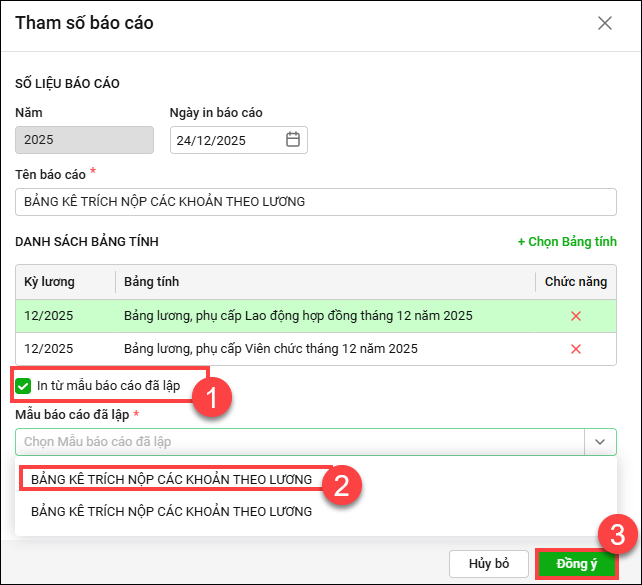This screenshot has width=642, height=585.
Task: Click the disabled Năm field showing 2025
Action: coord(85,140)
